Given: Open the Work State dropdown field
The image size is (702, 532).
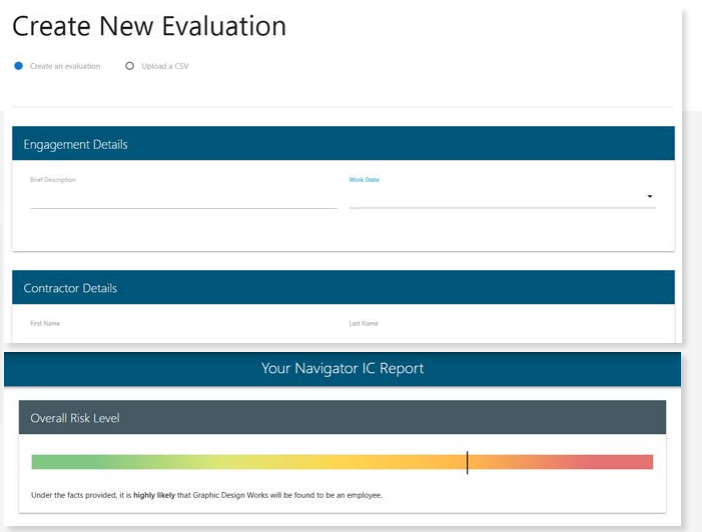Looking at the screenshot, I should tap(495, 197).
